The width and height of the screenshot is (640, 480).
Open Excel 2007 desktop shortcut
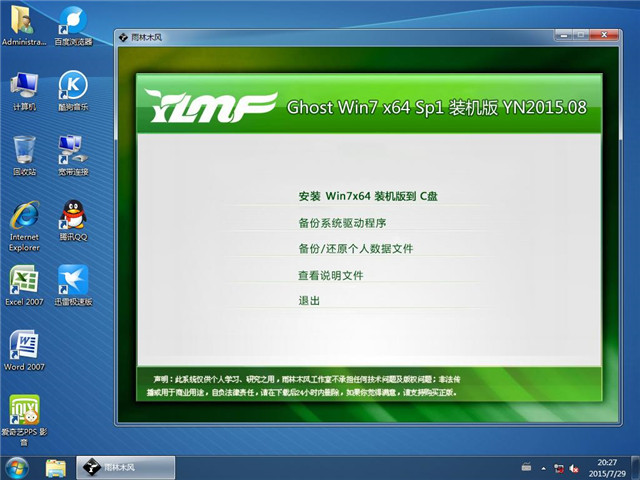click(x=24, y=286)
